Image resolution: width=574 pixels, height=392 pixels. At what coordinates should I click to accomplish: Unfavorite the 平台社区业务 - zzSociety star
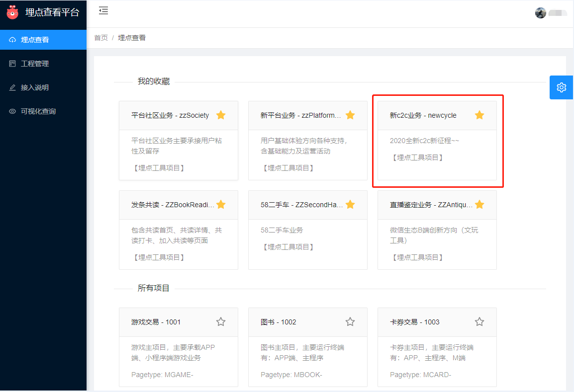(221, 115)
